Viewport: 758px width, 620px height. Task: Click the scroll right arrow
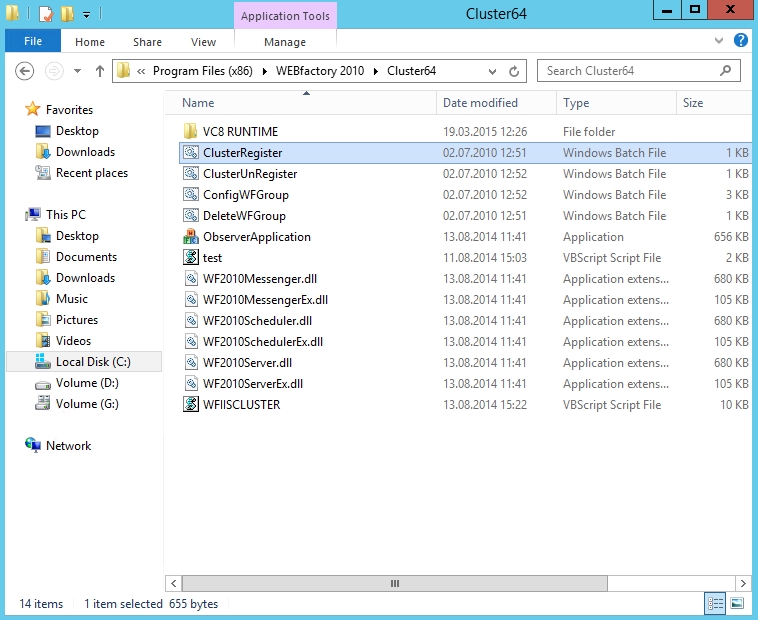[743, 583]
